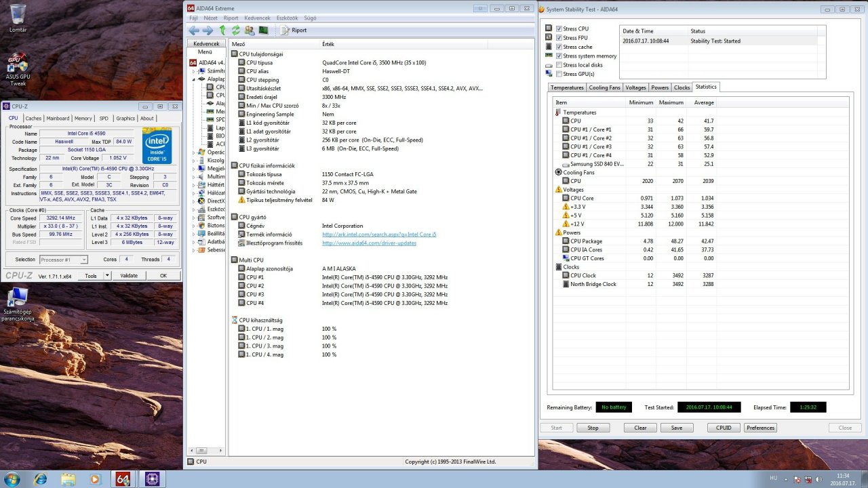Viewport: 868px width, 488px height.
Task: Click the Intel Core i5 logo in CPU-Z
Action: point(157,146)
